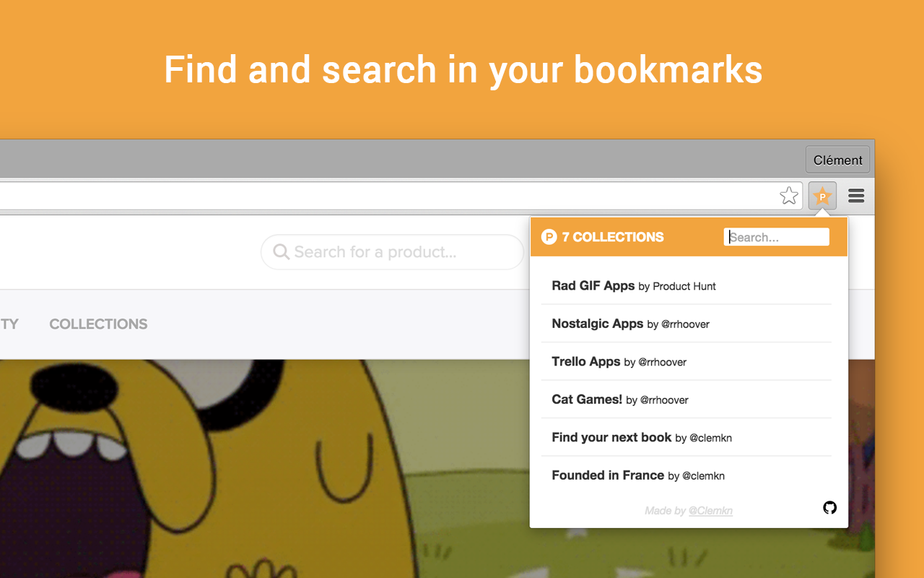
Task: Click the Clément profile button
Action: pos(837,159)
